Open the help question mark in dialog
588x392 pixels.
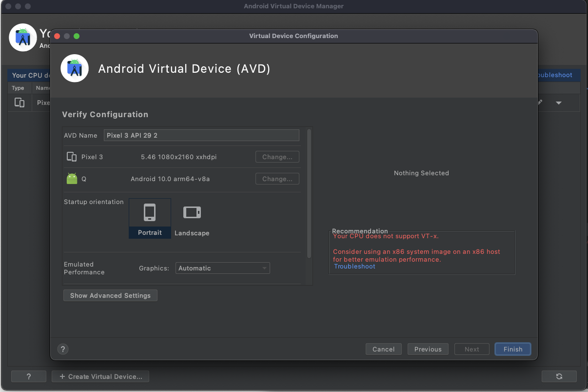63,349
